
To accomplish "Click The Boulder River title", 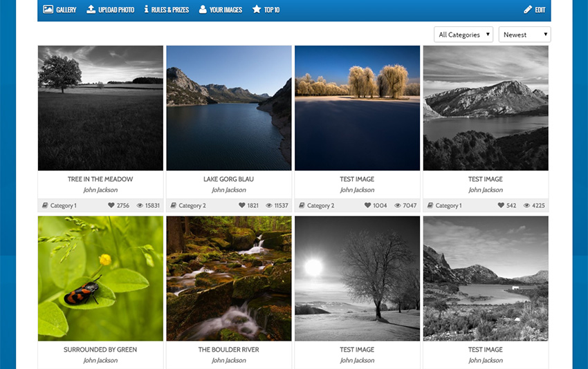I will [x=229, y=350].
